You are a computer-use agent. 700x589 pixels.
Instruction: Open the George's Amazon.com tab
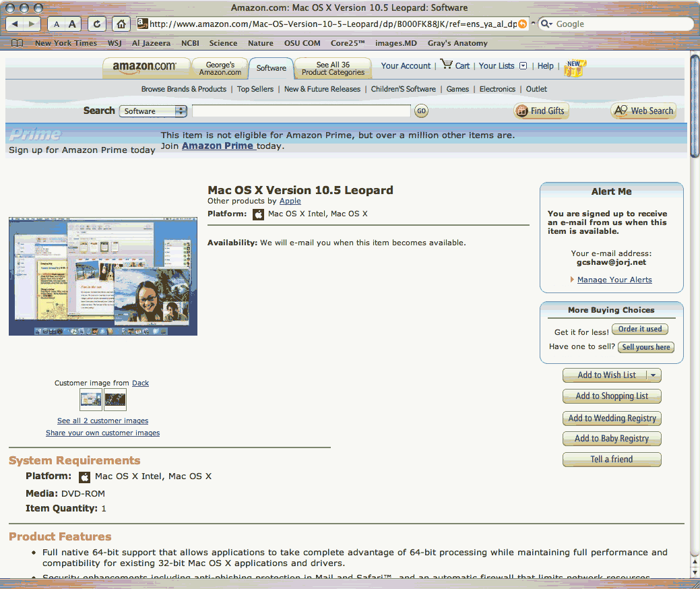pos(220,68)
